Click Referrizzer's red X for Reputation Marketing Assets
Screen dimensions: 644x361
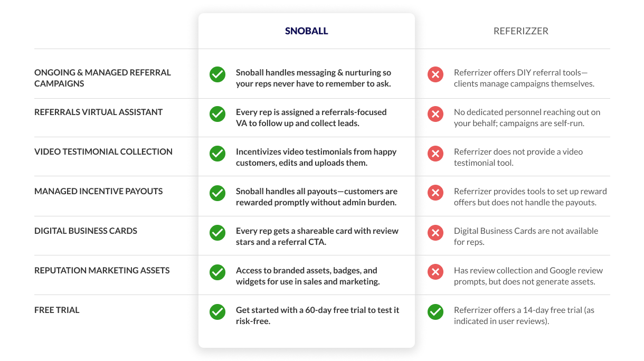[435, 272]
